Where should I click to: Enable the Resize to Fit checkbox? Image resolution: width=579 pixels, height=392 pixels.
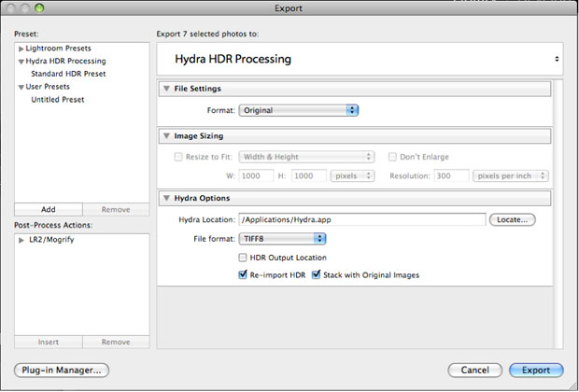point(178,157)
